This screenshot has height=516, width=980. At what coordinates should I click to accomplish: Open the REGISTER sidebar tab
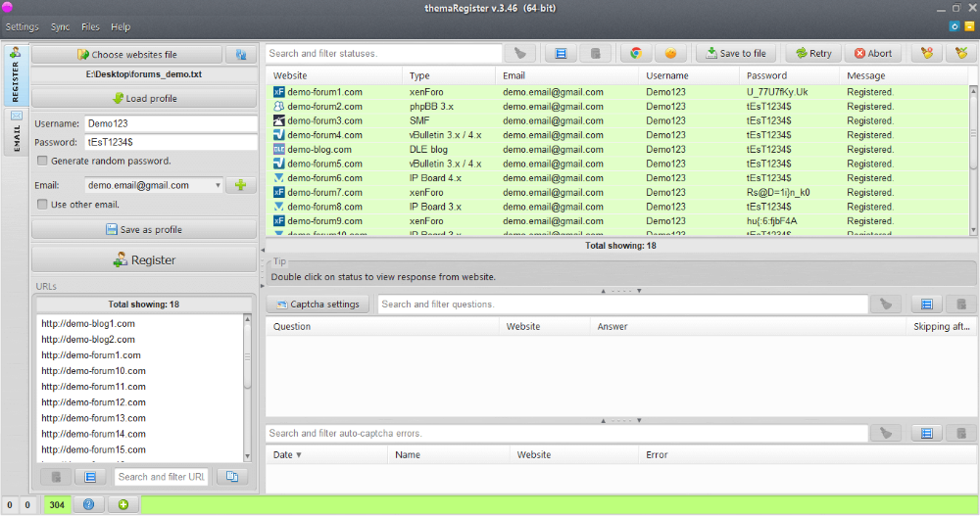[x=15, y=75]
